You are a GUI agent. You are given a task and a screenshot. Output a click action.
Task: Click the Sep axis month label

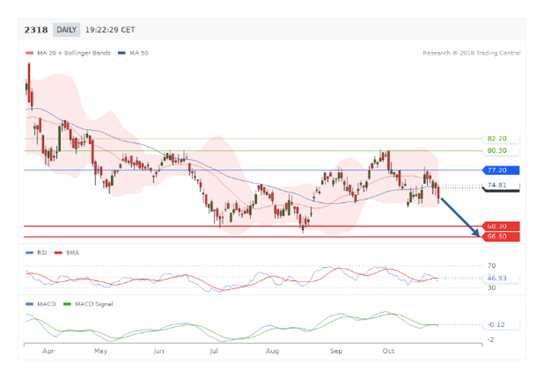[336, 351]
